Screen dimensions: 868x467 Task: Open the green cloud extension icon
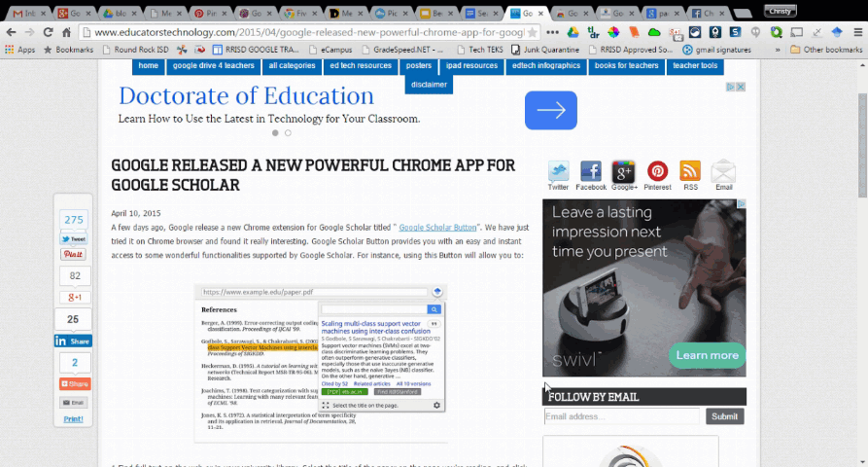coord(654,32)
